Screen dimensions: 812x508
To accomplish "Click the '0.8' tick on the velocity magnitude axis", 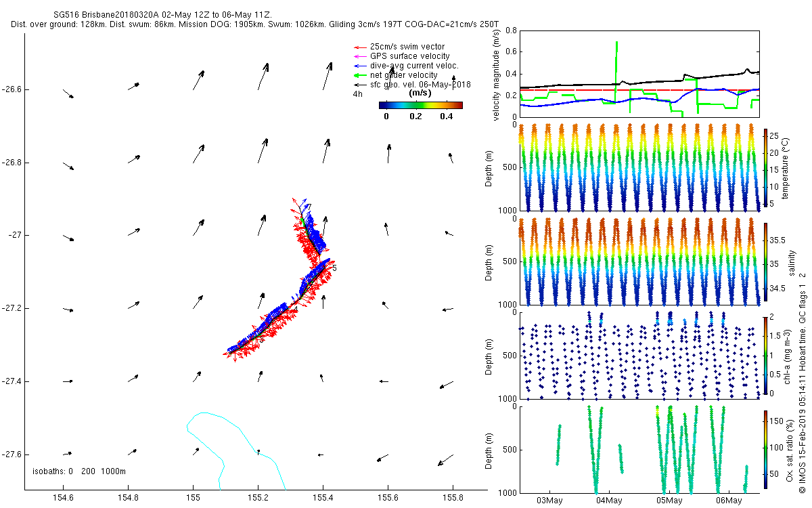I will click(x=510, y=31).
